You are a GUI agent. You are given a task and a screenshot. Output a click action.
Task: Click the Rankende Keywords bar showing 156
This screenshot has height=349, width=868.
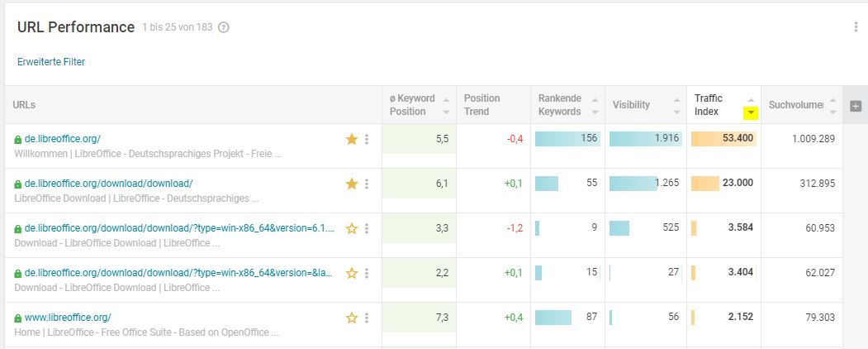(567, 138)
